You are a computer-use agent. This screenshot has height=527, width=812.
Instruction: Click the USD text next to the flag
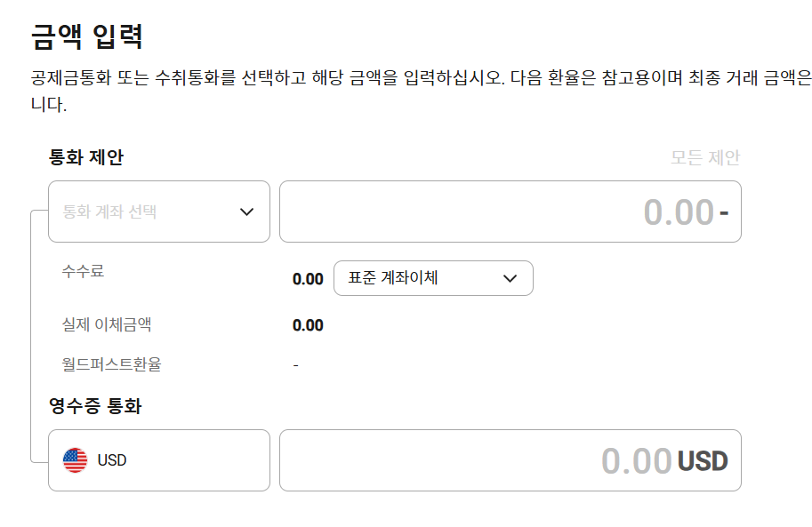pyautogui.click(x=112, y=460)
